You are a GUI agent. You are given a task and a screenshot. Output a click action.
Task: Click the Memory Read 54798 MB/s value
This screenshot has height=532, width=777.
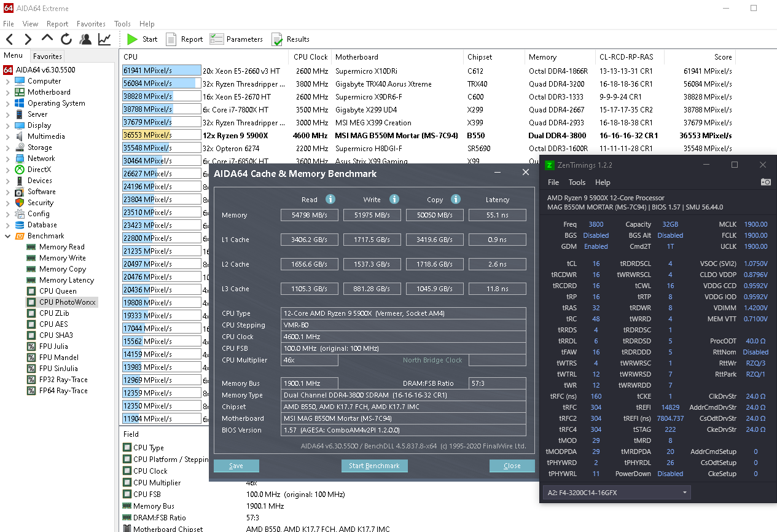click(x=310, y=215)
